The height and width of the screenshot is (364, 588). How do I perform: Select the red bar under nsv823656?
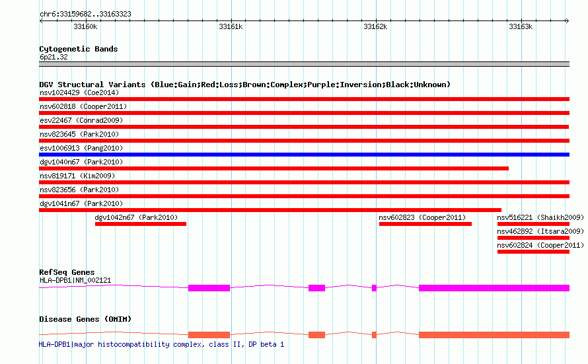[304, 196]
